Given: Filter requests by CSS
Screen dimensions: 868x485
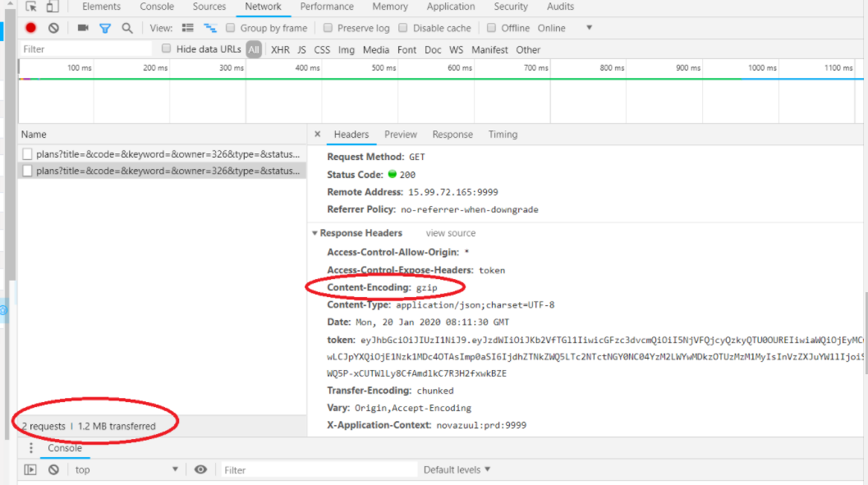Looking at the screenshot, I should (322, 50).
